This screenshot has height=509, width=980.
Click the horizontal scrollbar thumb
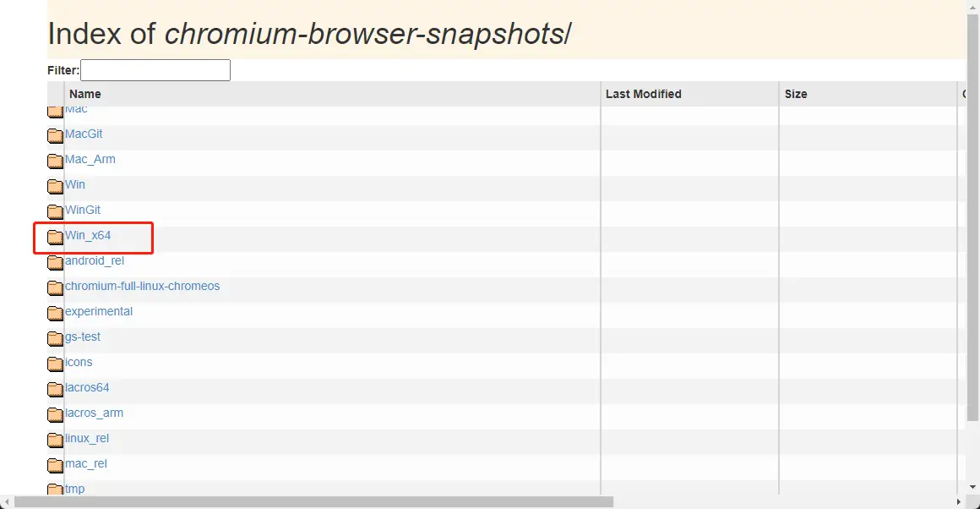[313, 502]
